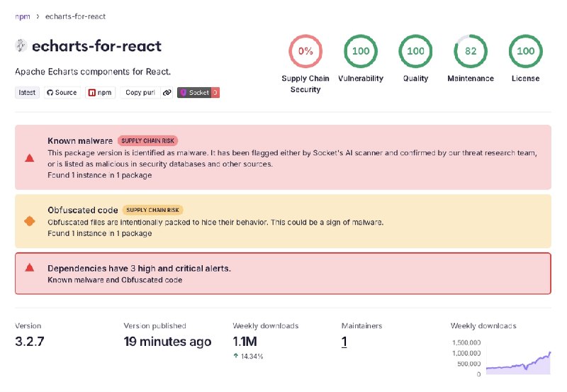Click the chain link icon next to Copy purl
This screenshot has height=392, width=567.
167,93
